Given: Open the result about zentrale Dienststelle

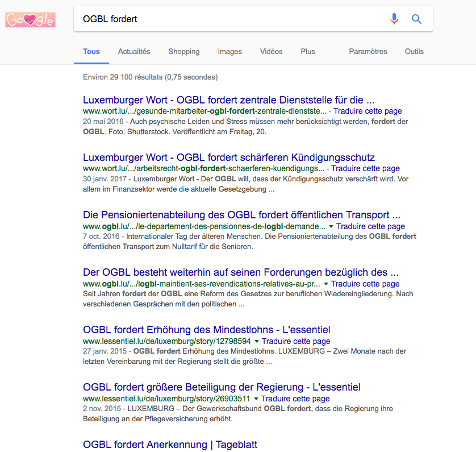Looking at the screenshot, I should point(228,100).
